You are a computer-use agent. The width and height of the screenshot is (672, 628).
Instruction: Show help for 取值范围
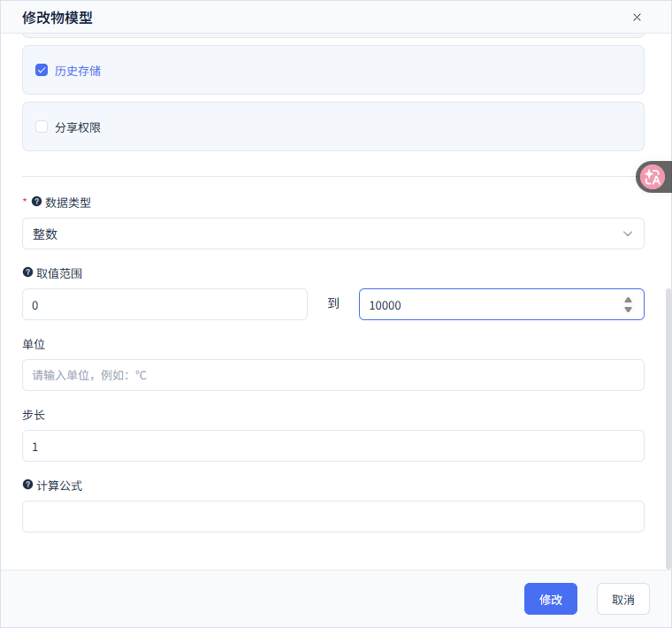coord(28,272)
